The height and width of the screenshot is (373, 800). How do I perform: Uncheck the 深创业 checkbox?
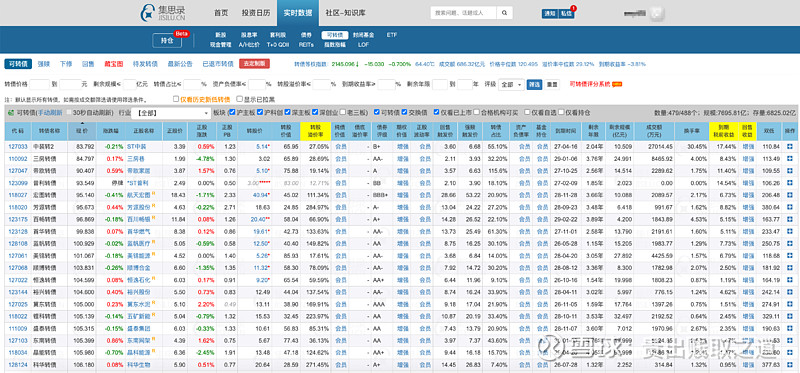click(316, 112)
